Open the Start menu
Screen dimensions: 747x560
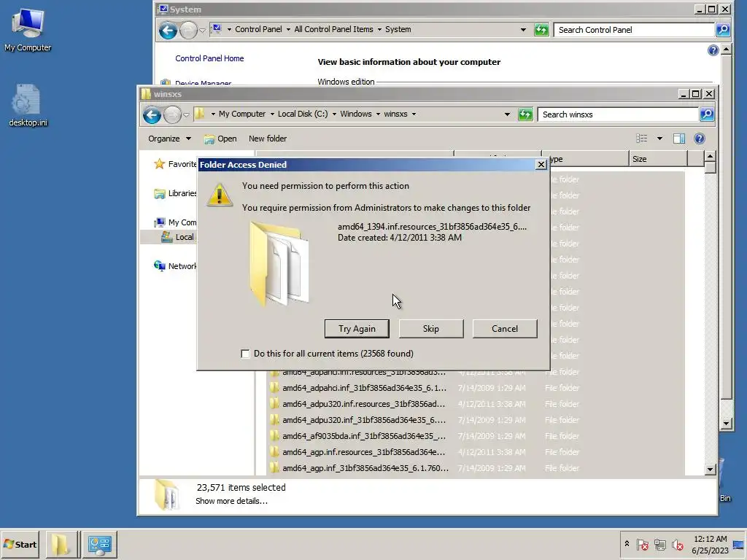pyautogui.click(x=20, y=544)
